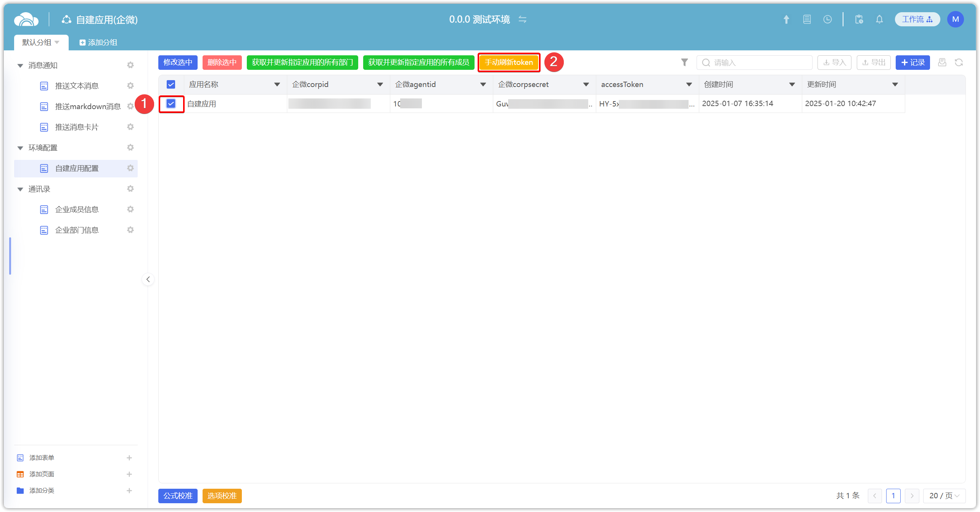Click the 选项校准 button
980x512 pixels.
click(x=222, y=496)
